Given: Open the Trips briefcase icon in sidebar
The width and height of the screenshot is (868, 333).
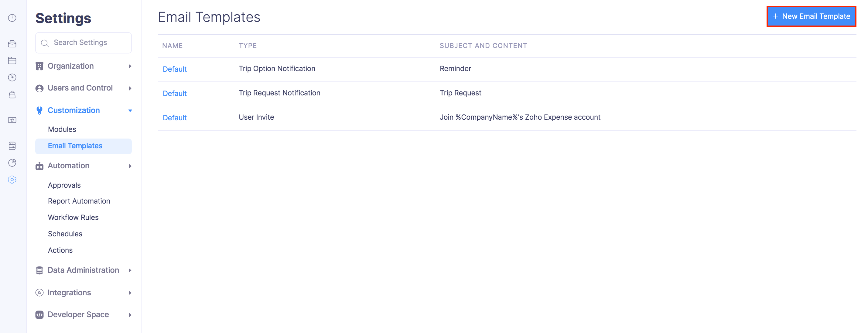Looking at the screenshot, I should click(x=12, y=43).
